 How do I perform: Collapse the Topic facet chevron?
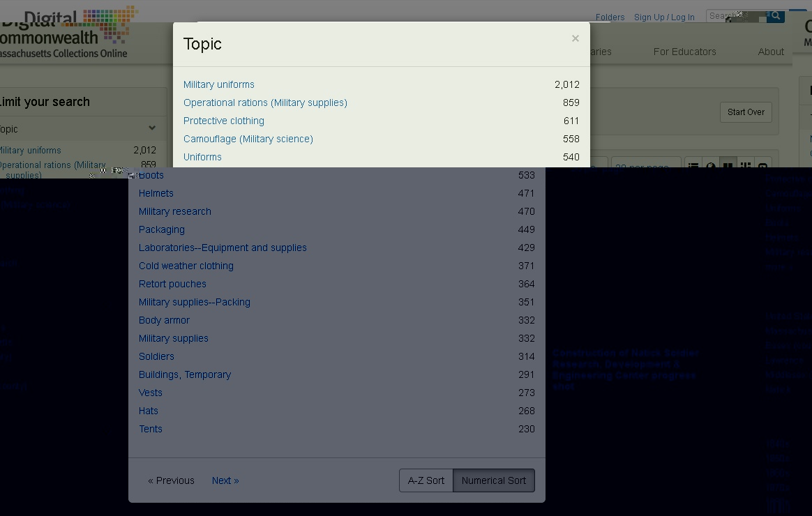151,128
